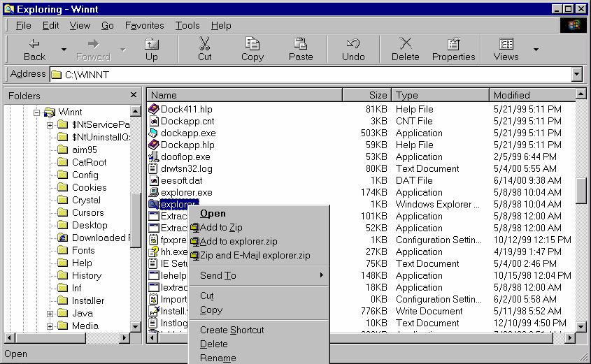The width and height of the screenshot is (591, 364).
Task: Click the Cut scissors toolbar icon
Action: (204, 43)
